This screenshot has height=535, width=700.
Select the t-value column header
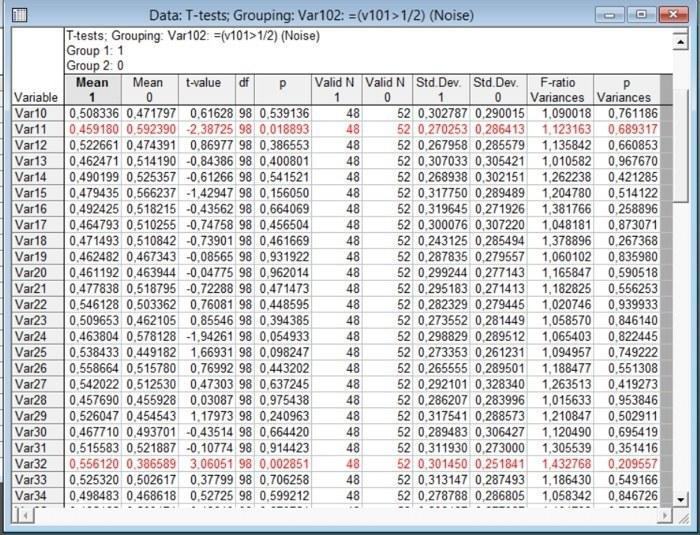pyautogui.click(x=207, y=90)
